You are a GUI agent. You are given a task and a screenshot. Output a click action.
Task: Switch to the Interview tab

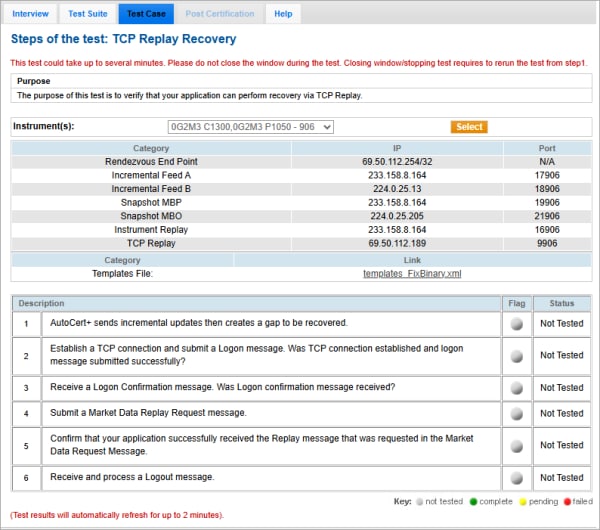pyautogui.click(x=30, y=14)
